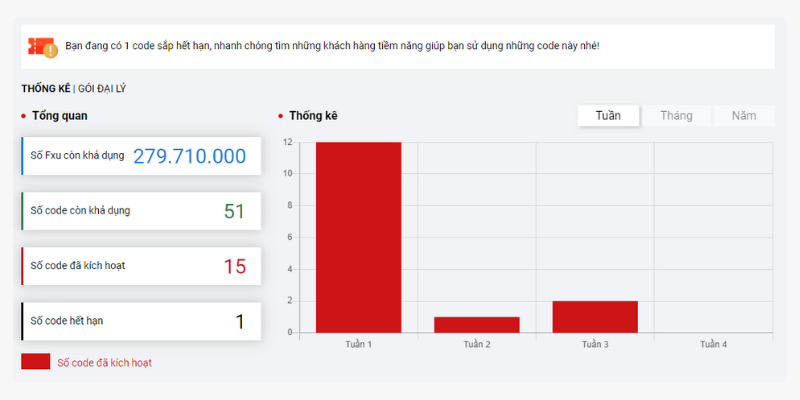Click the orange ticket warning icon

coord(43,46)
